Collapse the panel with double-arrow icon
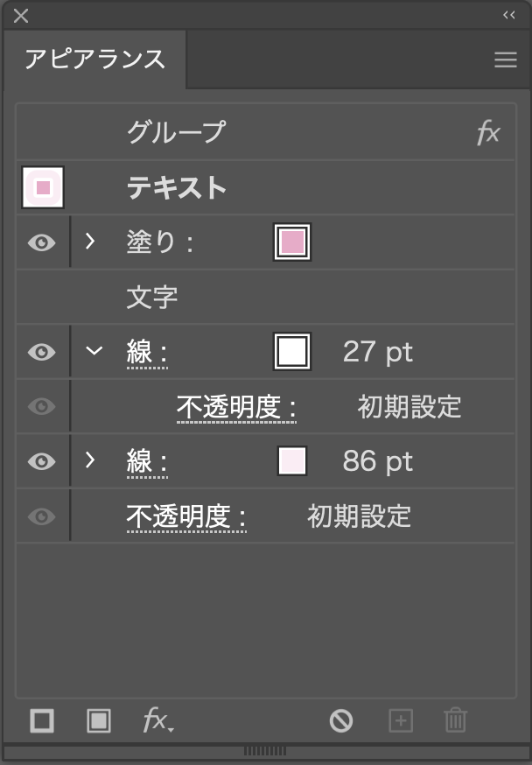The image size is (532, 765). pos(508,15)
